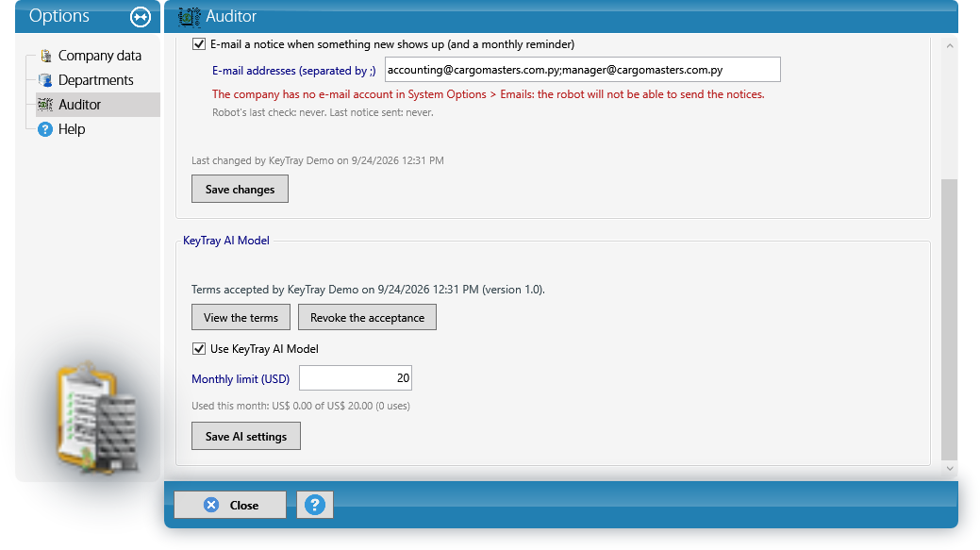The image size is (980, 550).
Task: Click the scrollbar down arrow
Action: pyautogui.click(x=950, y=468)
